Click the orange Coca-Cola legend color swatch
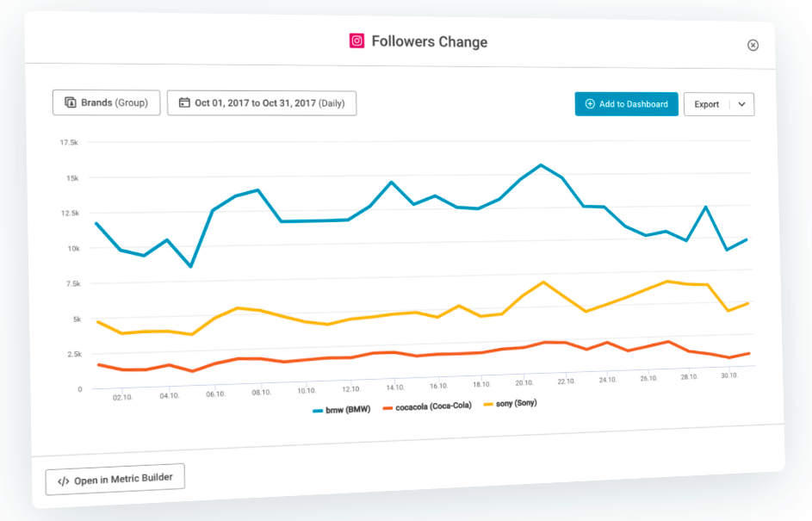The width and height of the screenshot is (812, 521). 387,407
